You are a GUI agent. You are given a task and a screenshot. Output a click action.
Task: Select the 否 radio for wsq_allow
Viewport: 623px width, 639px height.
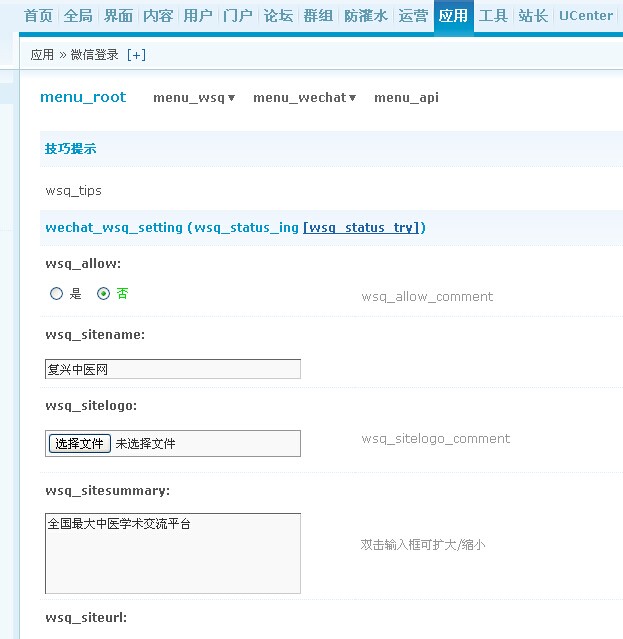103,293
